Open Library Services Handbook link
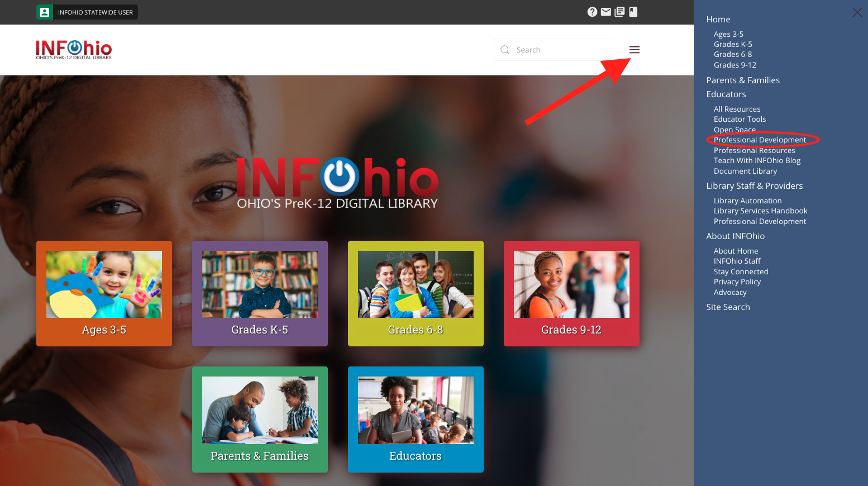Image resolution: width=868 pixels, height=486 pixels. coord(760,211)
